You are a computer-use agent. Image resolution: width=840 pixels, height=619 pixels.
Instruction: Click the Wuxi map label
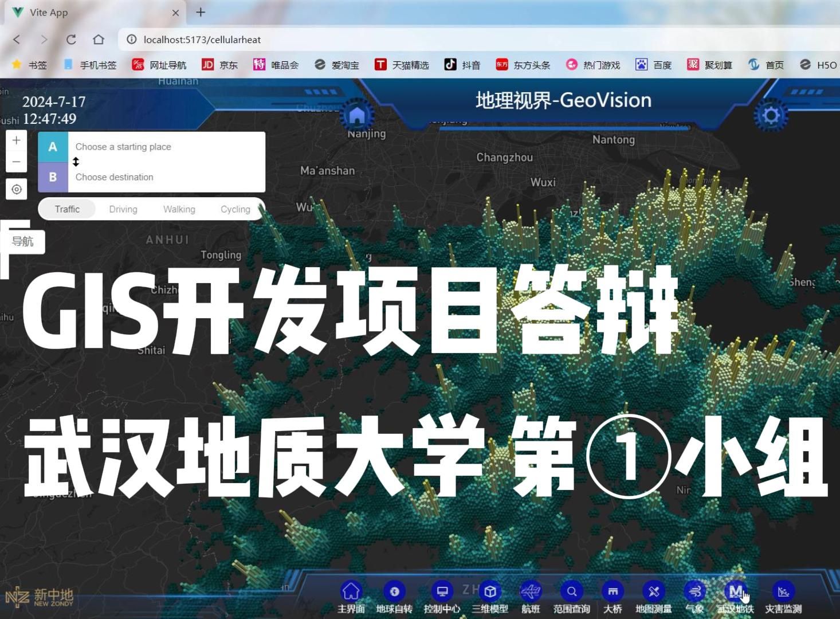(543, 182)
